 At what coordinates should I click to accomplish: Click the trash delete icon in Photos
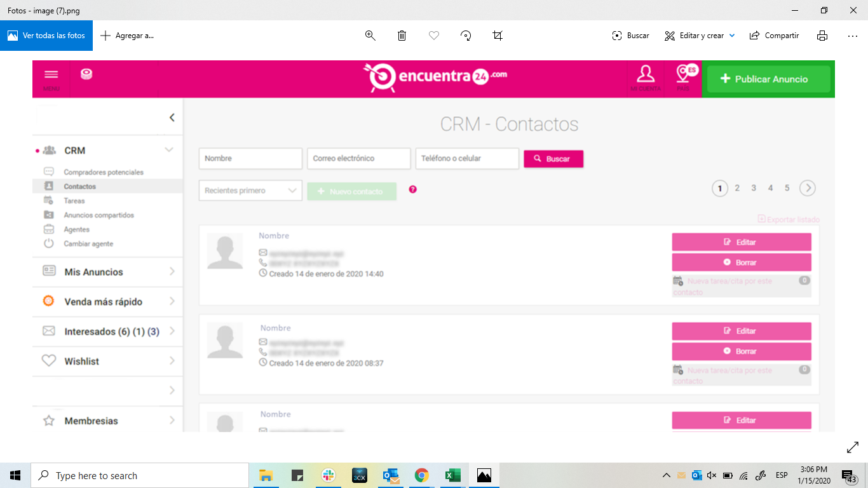(x=402, y=36)
